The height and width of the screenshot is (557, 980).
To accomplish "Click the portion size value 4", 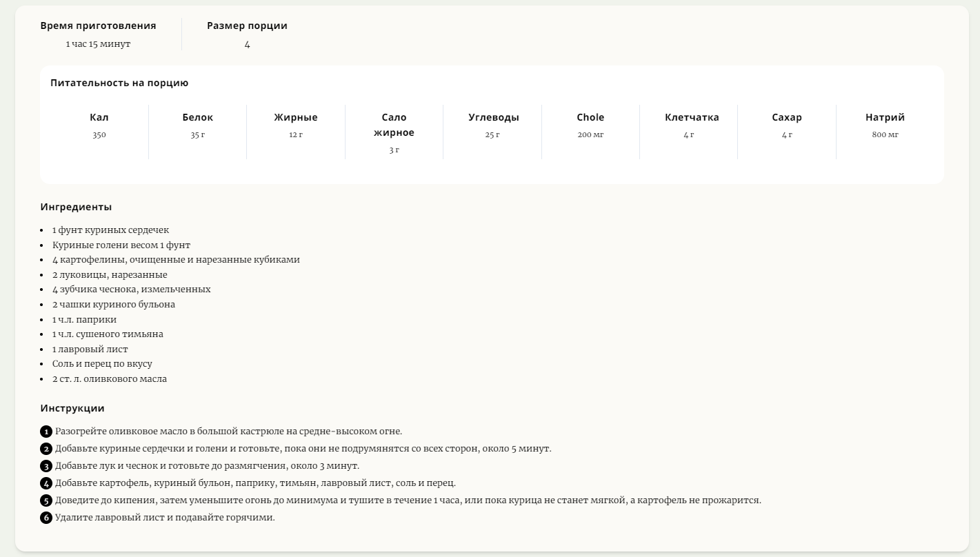I will pyautogui.click(x=247, y=44).
